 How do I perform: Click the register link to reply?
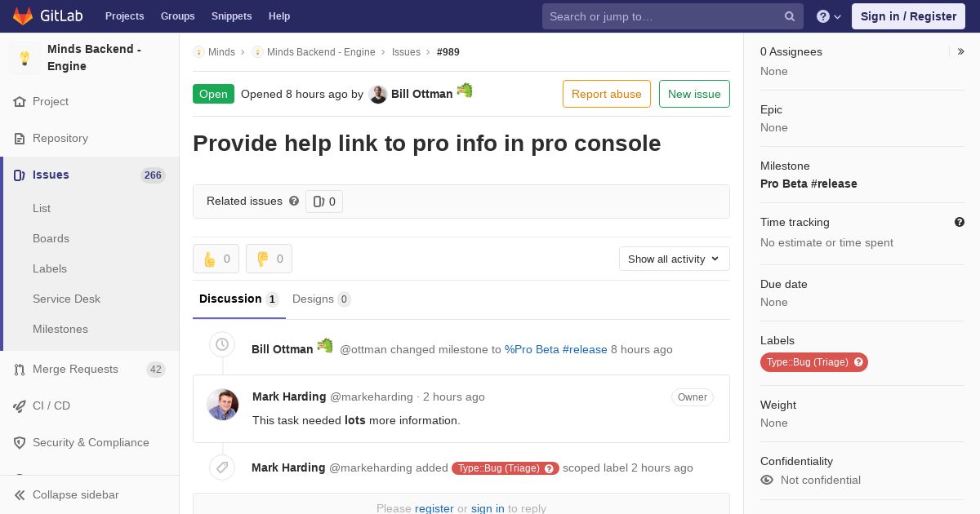pyautogui.click(x=434, y=507)
